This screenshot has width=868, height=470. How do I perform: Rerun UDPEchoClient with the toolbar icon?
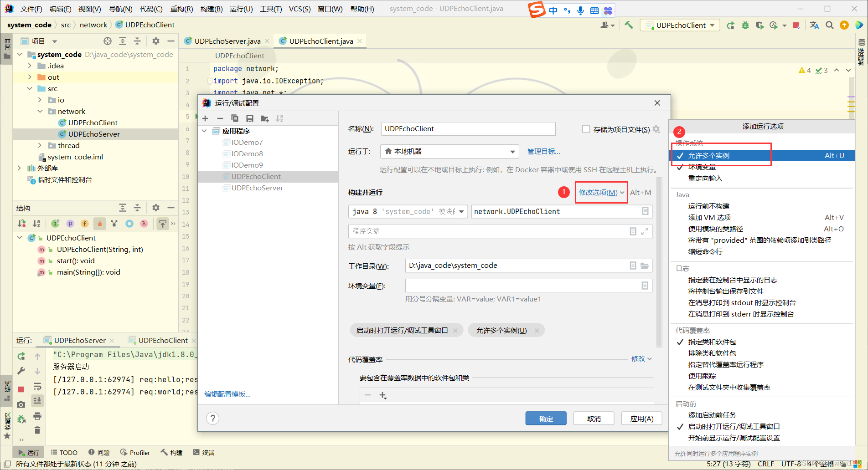(730, 25)
